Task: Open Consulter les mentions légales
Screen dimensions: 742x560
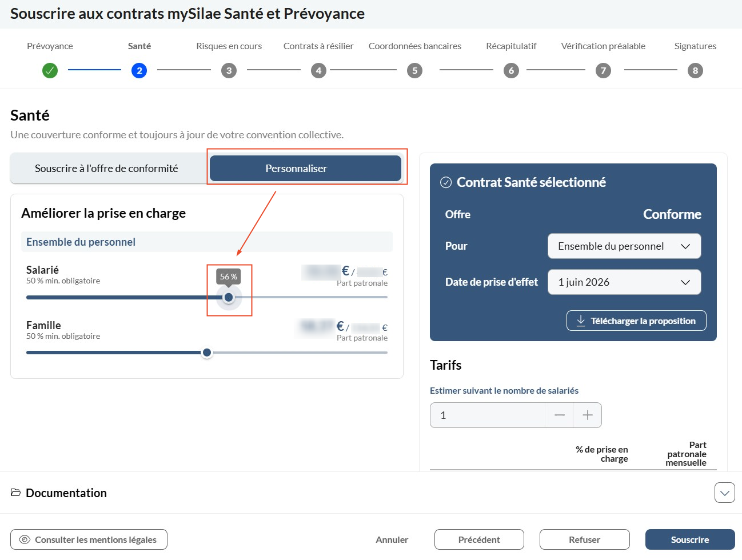Action: click(89, 539)
